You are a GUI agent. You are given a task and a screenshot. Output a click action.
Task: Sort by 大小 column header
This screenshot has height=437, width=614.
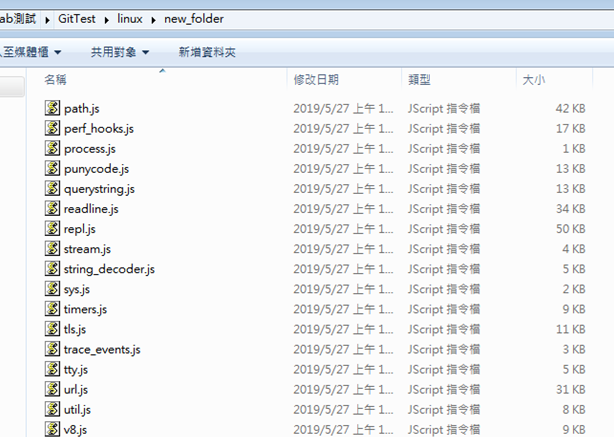click(532, 79)
